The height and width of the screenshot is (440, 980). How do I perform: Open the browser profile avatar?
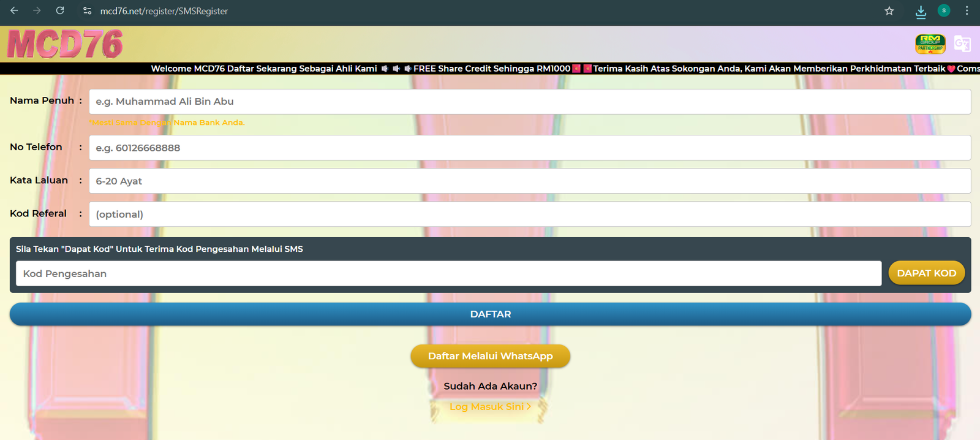944,10
